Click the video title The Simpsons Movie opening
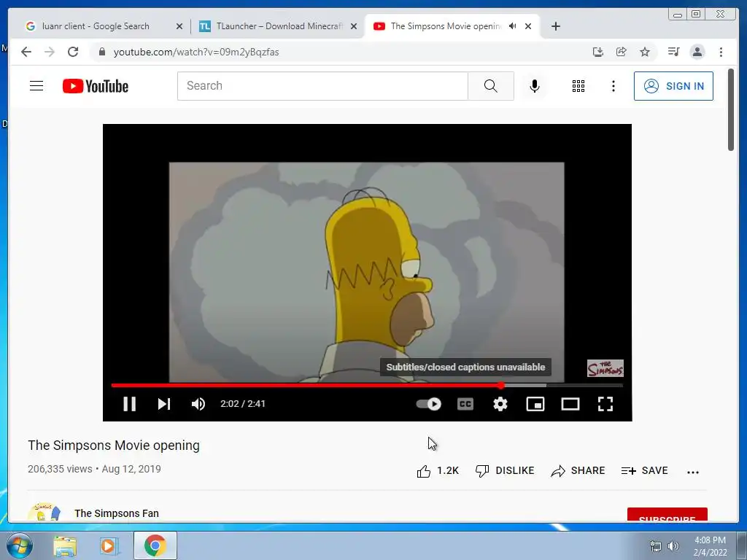 [114, 446]
